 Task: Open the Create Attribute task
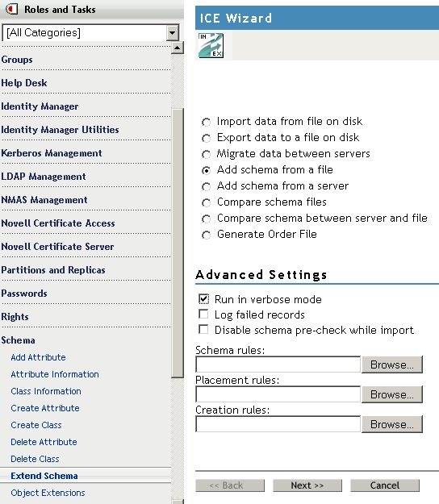coord(45,408)
